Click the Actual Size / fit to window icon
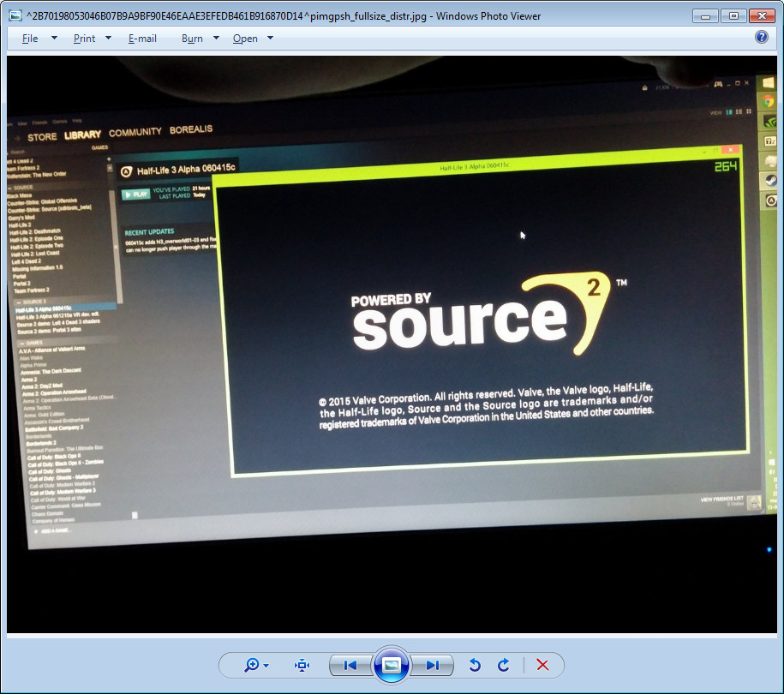The height and width of the screenshot is (694, 784). point(302,665)
